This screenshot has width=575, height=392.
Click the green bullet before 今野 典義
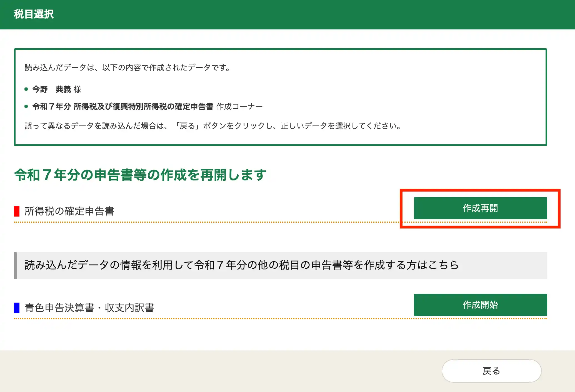tap(26, 89)
